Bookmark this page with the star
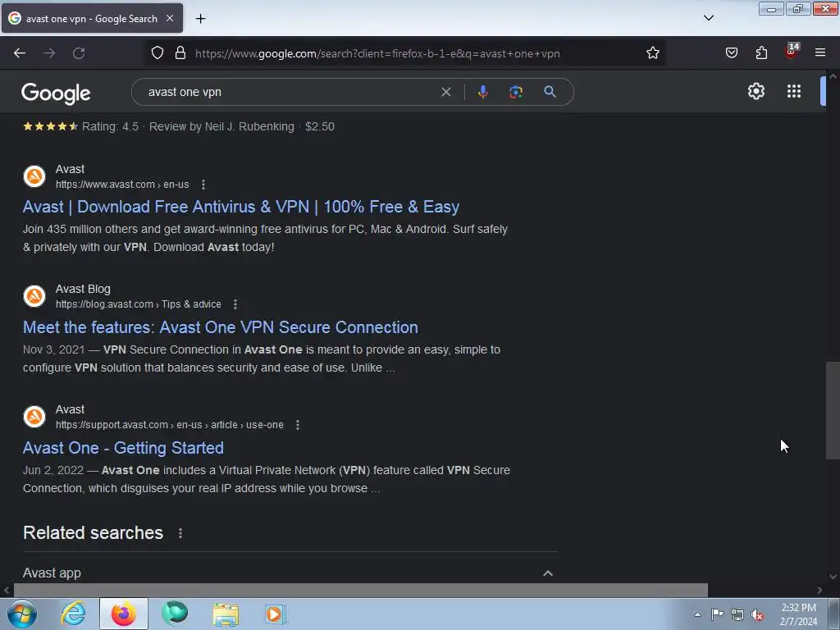Screen dimensions: 840x630 coord(652,53)
